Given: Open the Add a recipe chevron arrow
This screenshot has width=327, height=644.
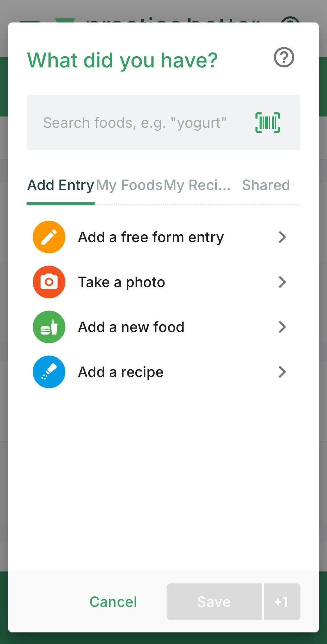Looking at the screenshot, I should (282, 372).
